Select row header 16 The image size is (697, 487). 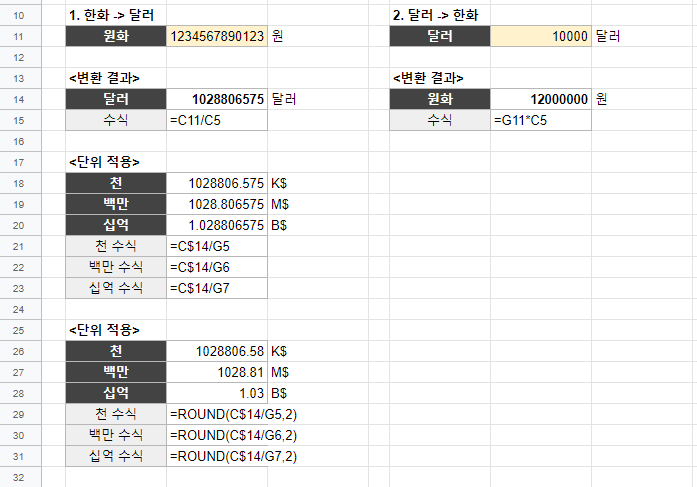[19, 141]
